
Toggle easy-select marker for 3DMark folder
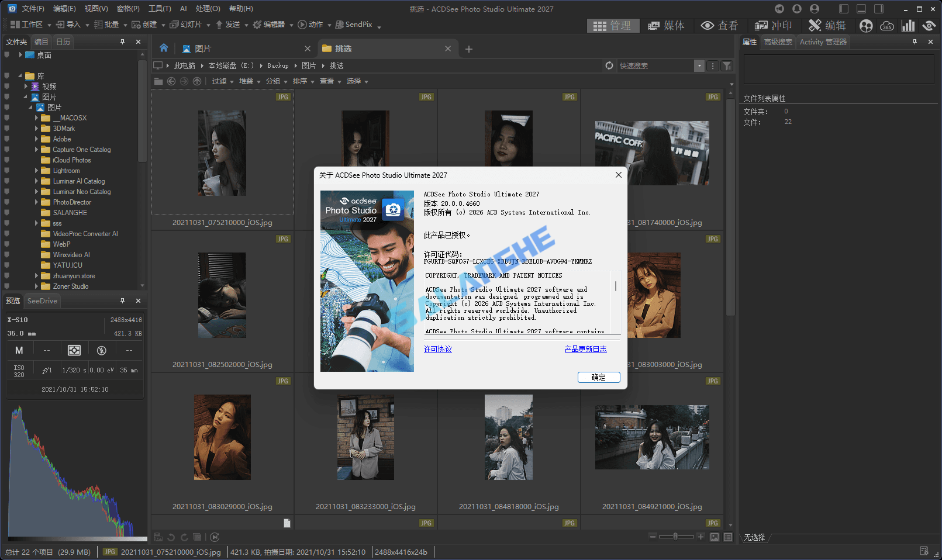(x=6, y=129)
